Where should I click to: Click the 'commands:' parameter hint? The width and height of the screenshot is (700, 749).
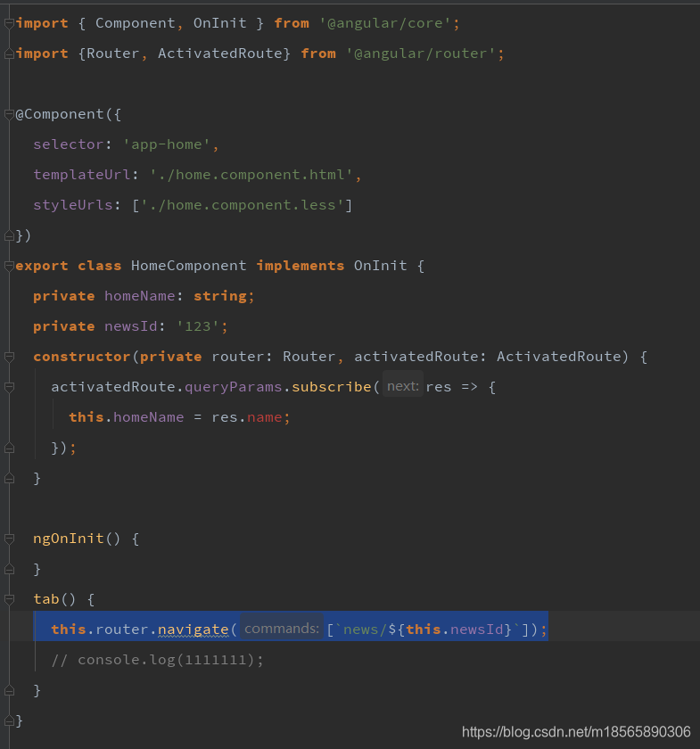(282, 628)
